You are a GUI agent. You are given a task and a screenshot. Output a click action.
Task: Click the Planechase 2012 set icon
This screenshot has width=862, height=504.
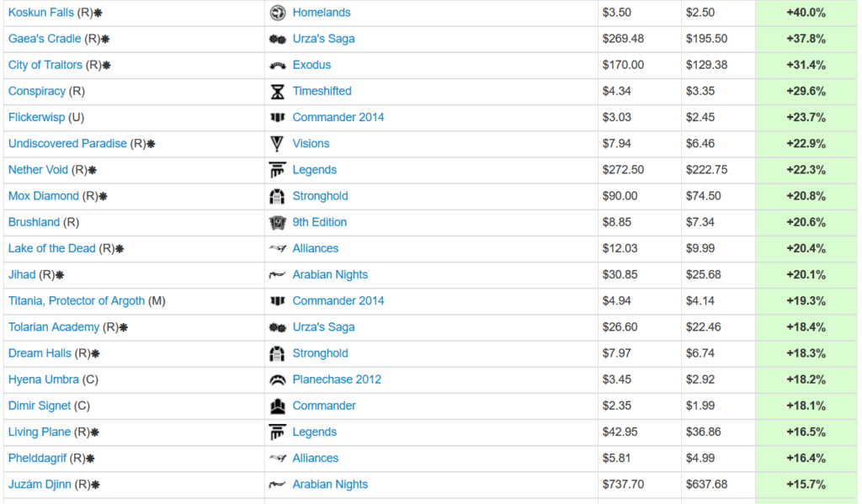(278, 379)
